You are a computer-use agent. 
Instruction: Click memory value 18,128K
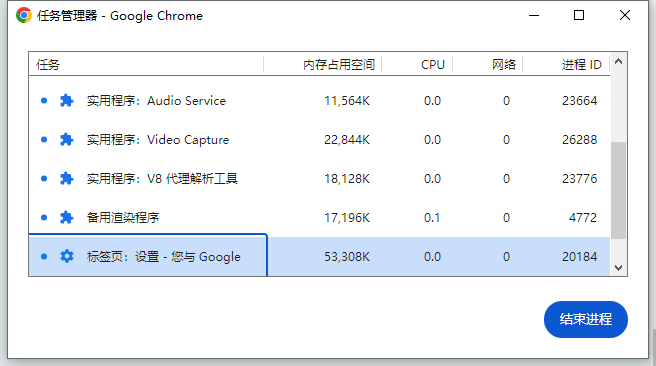click(x=347, y=179)
